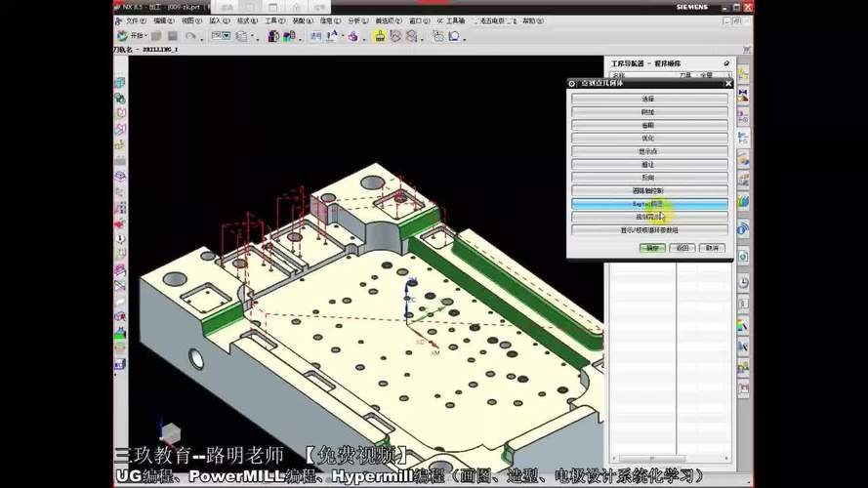Click the 取消 (Cancel) button in the dialog
Image resolution: width=868 pixels, height=488 pixels.
713,248
